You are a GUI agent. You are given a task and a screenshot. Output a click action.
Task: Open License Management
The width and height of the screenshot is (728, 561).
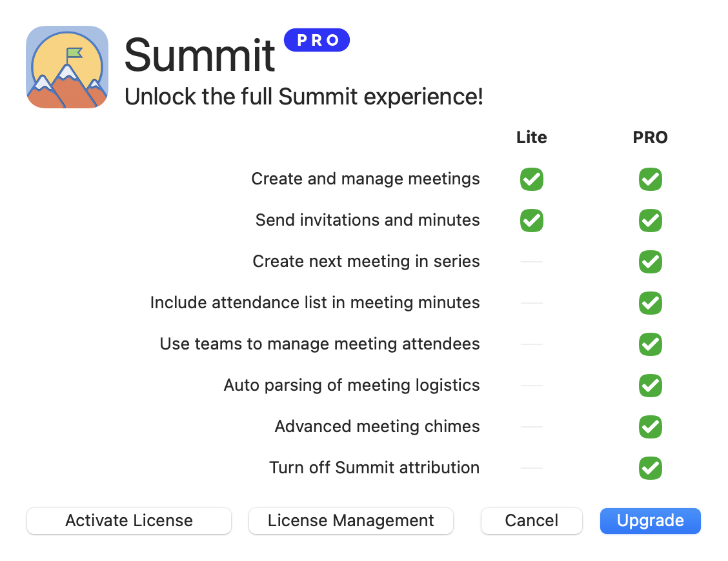point(350,520)
